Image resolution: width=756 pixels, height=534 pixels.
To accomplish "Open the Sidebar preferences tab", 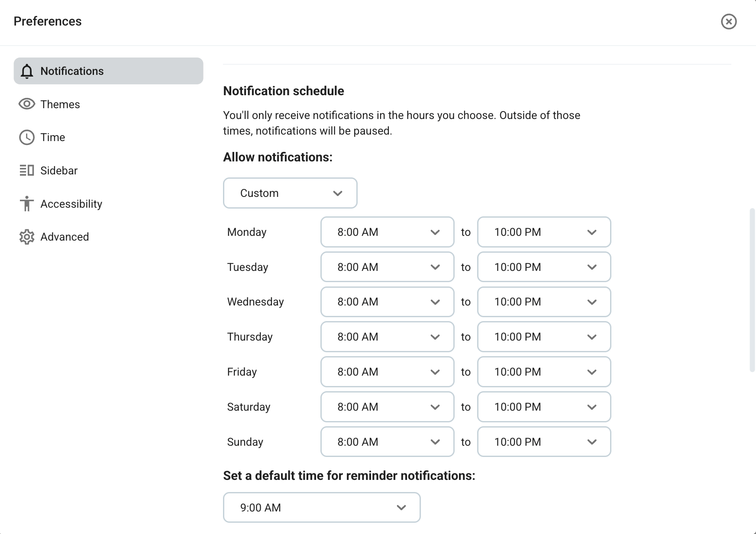I will click(108, 170).
